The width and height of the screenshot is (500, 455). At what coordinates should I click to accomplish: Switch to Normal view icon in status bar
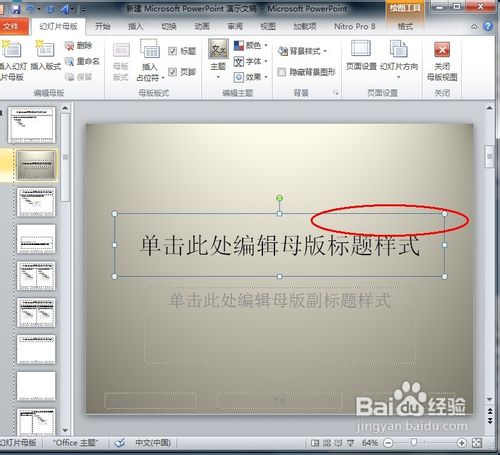pyautogui.click(x=315, y=443)
